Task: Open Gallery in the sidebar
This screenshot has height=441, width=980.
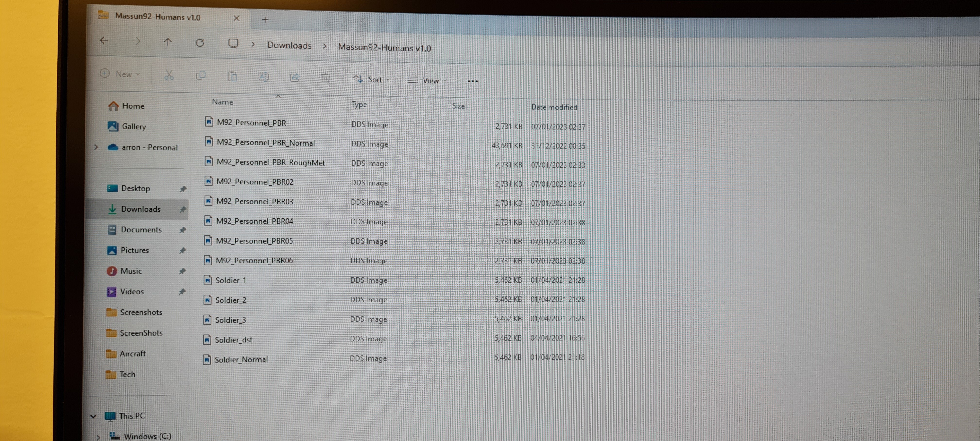Action: 127,126
